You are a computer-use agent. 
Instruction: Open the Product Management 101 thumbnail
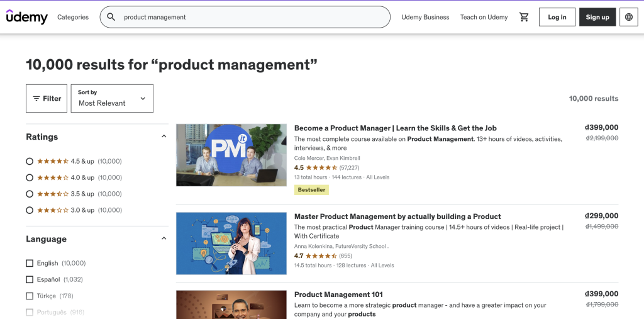click(231, 305)
